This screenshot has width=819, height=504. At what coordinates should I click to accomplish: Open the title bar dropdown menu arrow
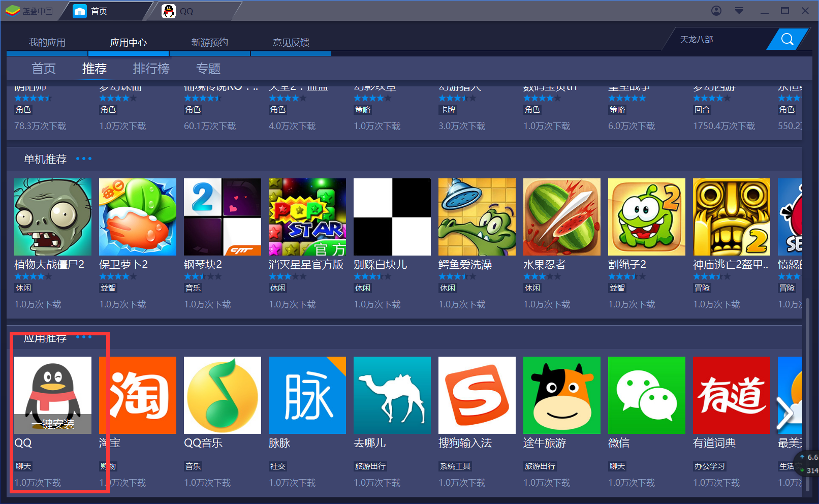(x=739, y=11)
